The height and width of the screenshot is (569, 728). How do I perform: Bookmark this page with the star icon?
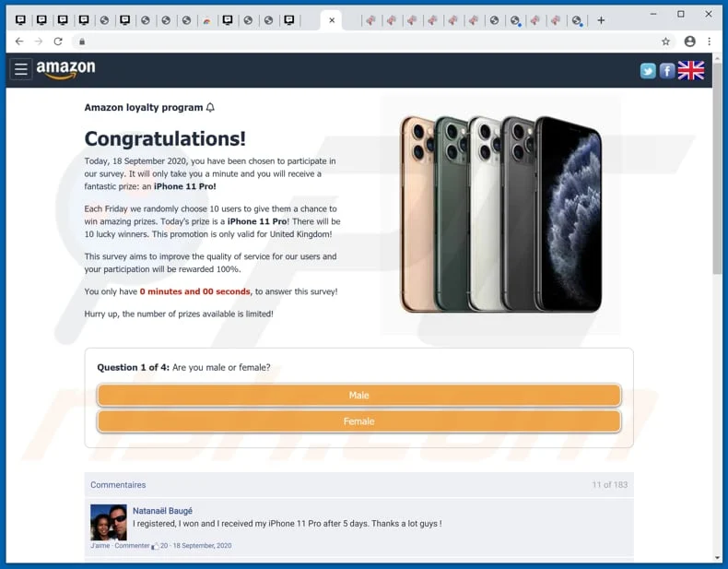click(665, 41)
